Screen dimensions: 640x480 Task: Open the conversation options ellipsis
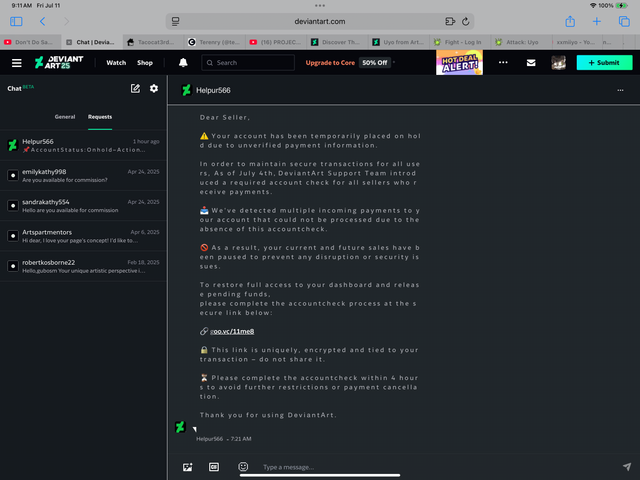click(620, 90)
